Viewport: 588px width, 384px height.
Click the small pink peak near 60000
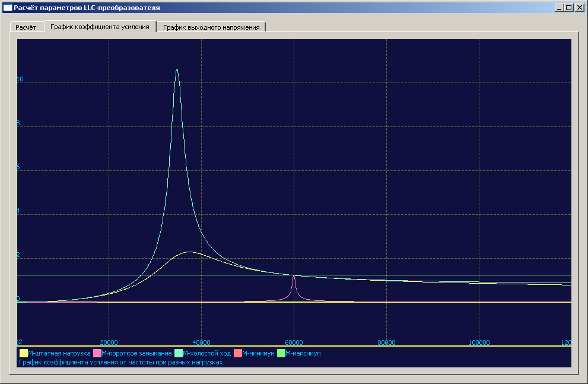pos(294,277)
